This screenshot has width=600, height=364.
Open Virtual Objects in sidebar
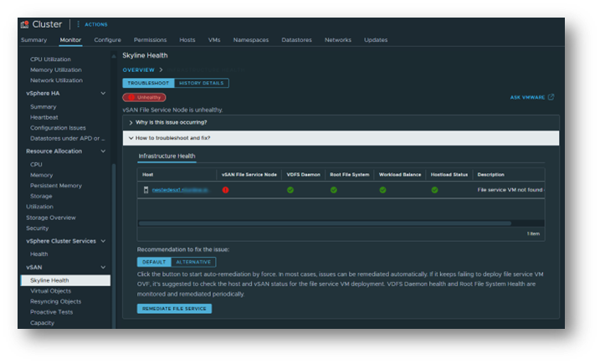click(50, 291)
